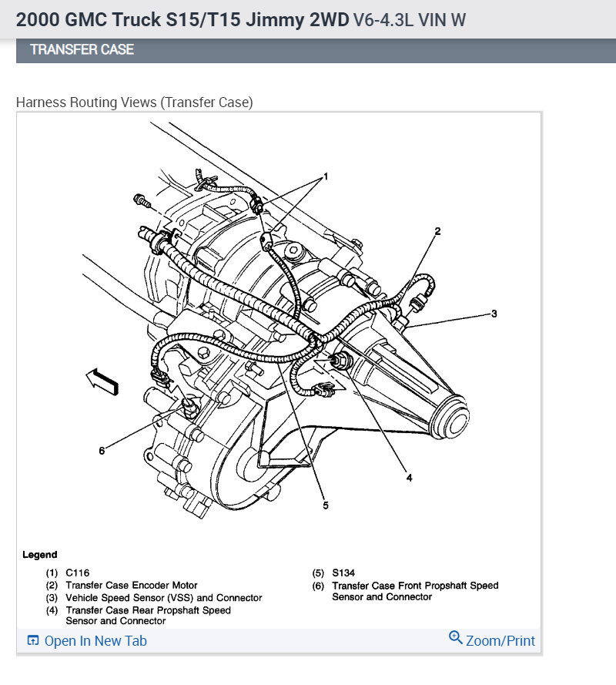Select the arrow symbol in the diagram
This screenshot has height=685, width=616.
coord(101,381)
